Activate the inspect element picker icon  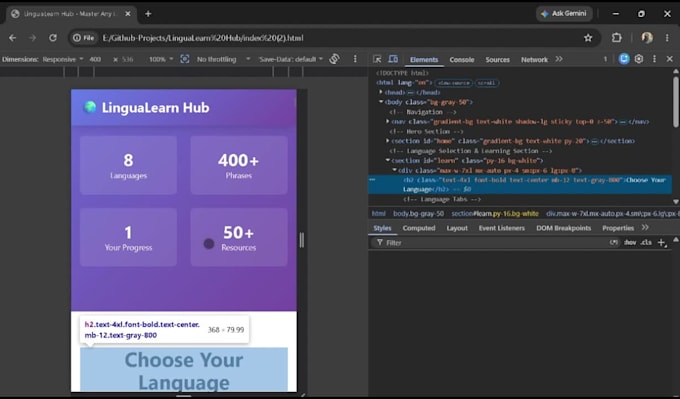tap(377, 59)
